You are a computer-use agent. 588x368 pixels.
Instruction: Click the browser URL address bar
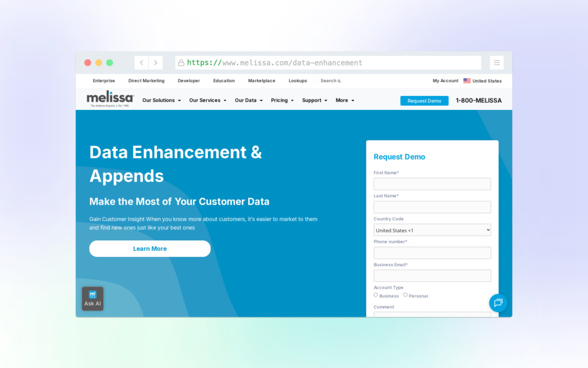tap(328, 63)
